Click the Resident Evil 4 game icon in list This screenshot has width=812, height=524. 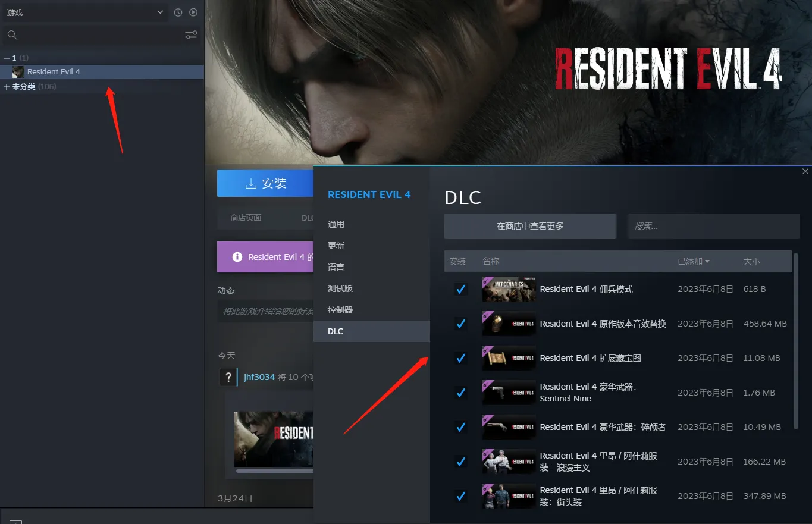coord(18,72)
